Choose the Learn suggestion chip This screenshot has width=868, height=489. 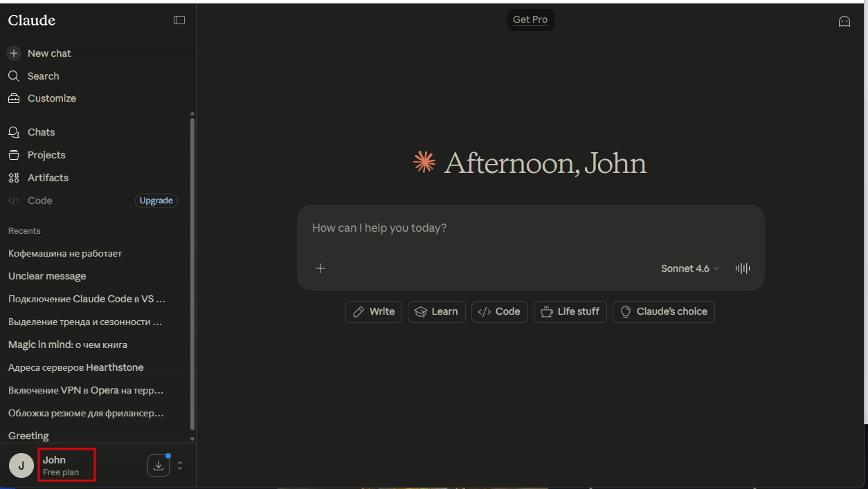[x=437, y=311]
